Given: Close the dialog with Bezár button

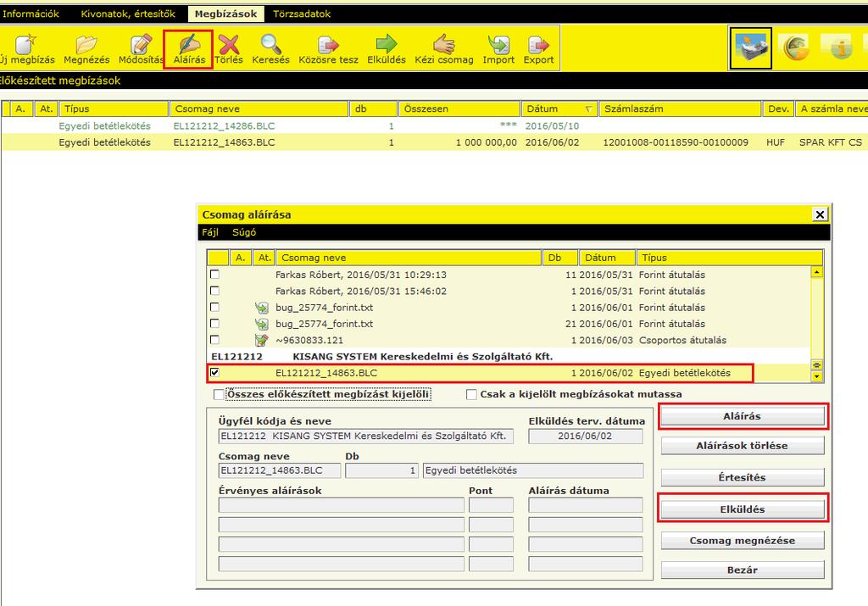Looking at the screenshot, I should click(743, 570).
